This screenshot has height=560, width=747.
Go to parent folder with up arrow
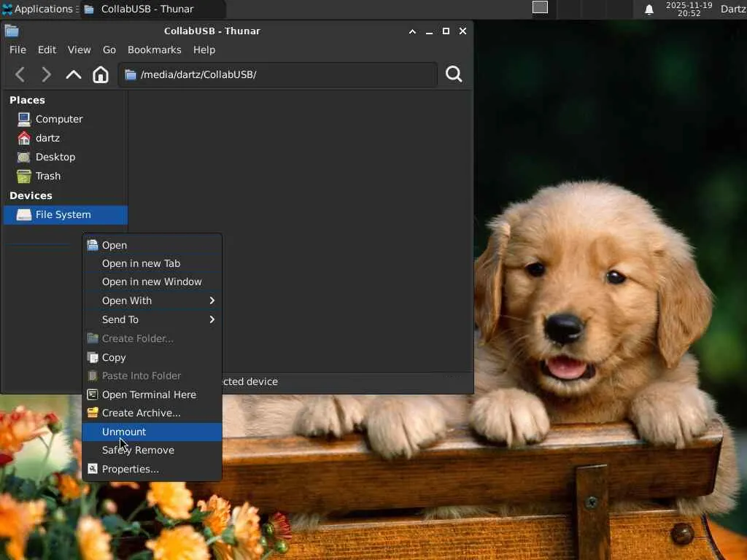point(74,74)
